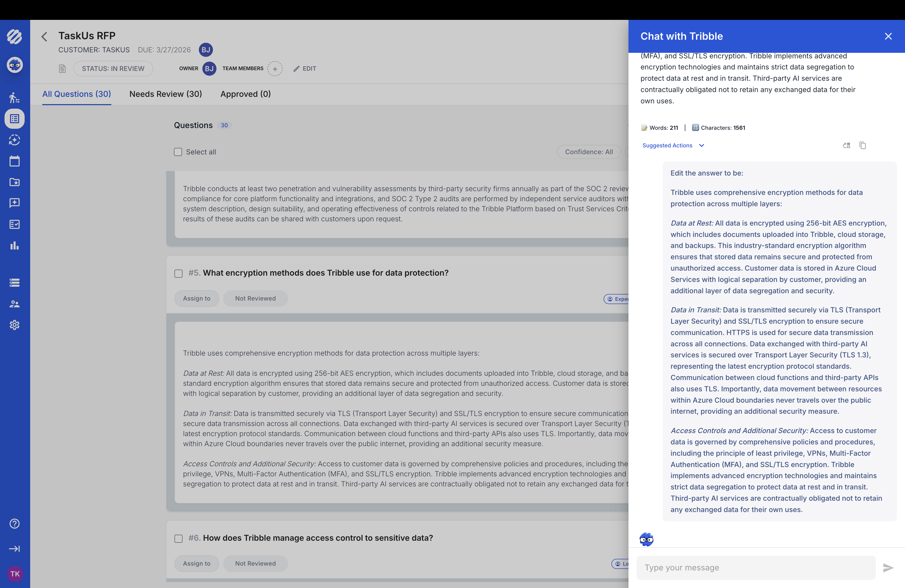
Task: Copy the suggested answer using the copy icon
Action: [x=863, y=145]
